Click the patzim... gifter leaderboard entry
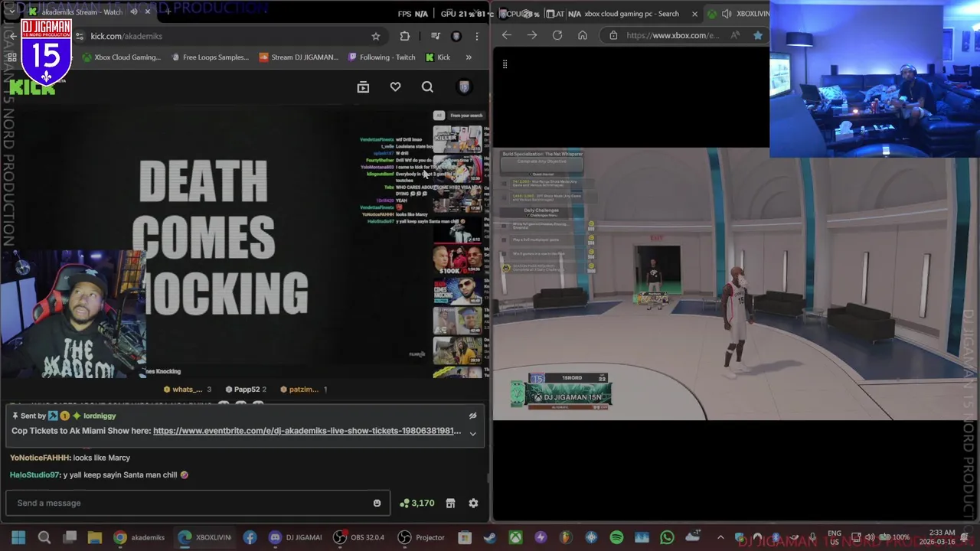Screen dimensions: 980x551 [x=303, y=390]
